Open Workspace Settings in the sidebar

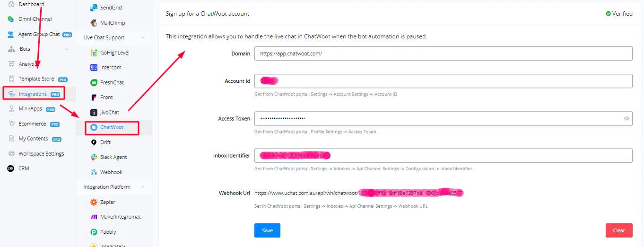coord(41,154)
